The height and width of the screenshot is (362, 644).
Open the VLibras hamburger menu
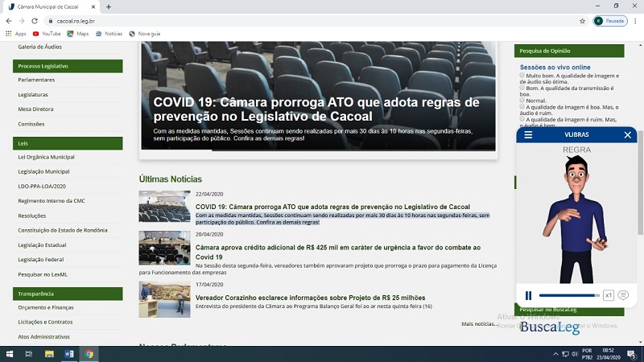[x=528, y=134]
